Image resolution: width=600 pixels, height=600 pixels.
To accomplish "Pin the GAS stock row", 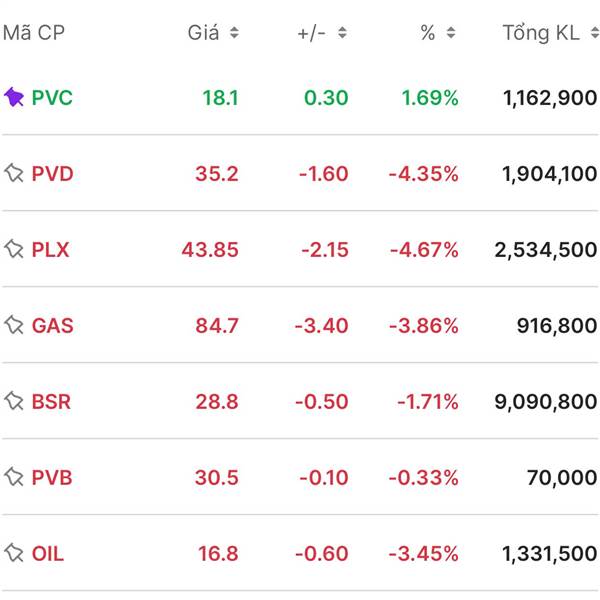I will 14,325.
